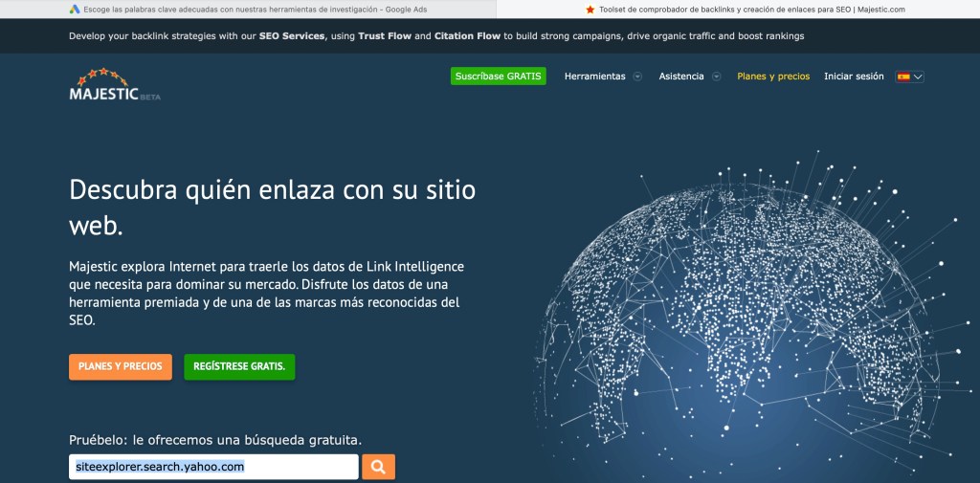Screen dimensions: 980x483
Task: Open the Asistencia menu label
Action: point(680,77)
